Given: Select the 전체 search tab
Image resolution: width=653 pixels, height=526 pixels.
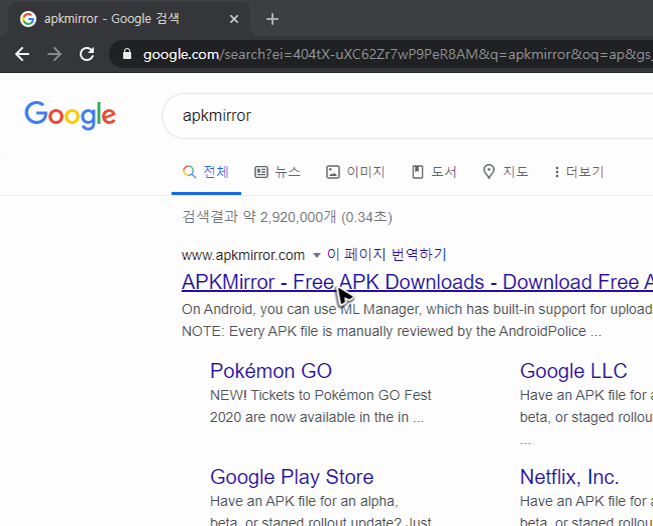Looking at the screenshot, I should [207, 172].
